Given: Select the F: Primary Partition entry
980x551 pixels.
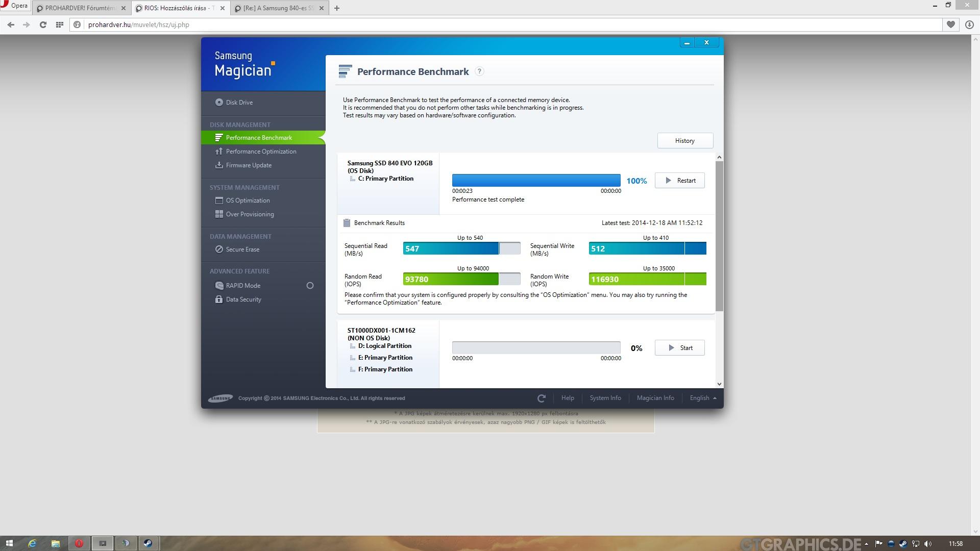Looking at the screenshot, I should (385, 369).
